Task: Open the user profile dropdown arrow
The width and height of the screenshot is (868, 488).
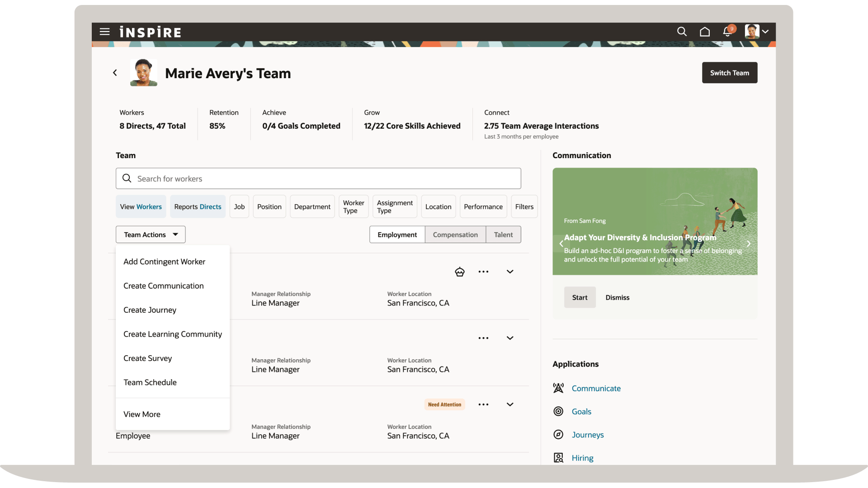Action: click(x=765, y=32)
